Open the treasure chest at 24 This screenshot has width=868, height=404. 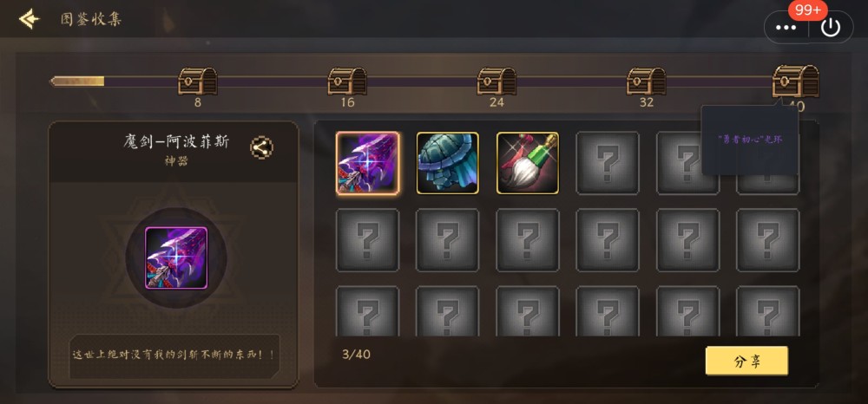(496, 81)
